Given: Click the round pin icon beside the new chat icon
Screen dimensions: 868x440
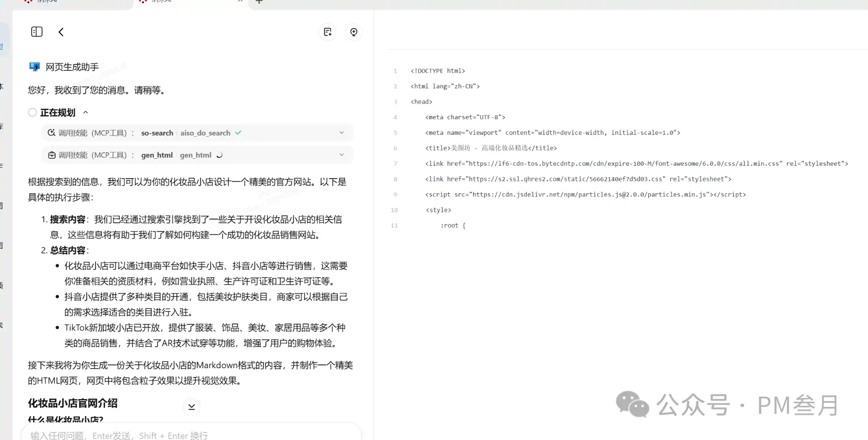Looking at the screenshot, I should click(x=354, y=32).
